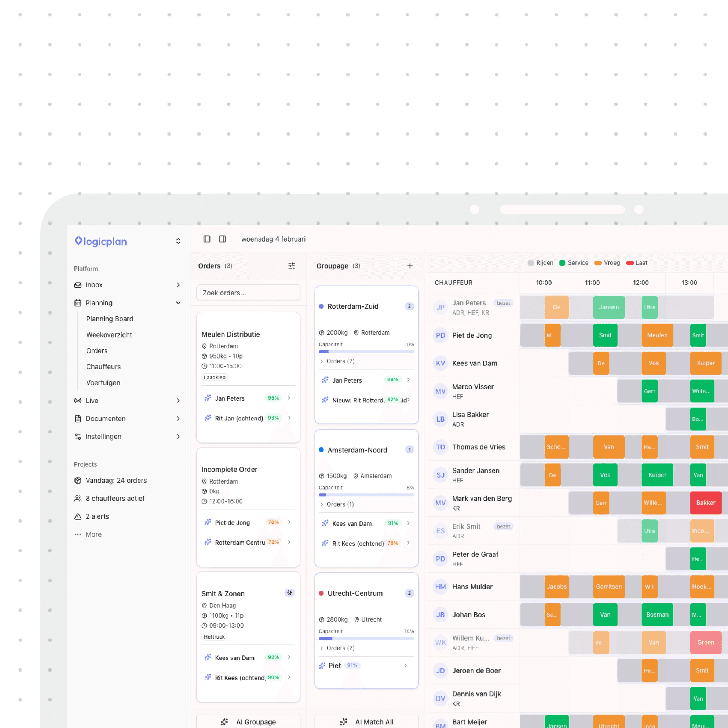The height and width of the screenshot is (728, 728).
Task: Open the logicplan workspace switcher
Action: (x=178, y=241)
